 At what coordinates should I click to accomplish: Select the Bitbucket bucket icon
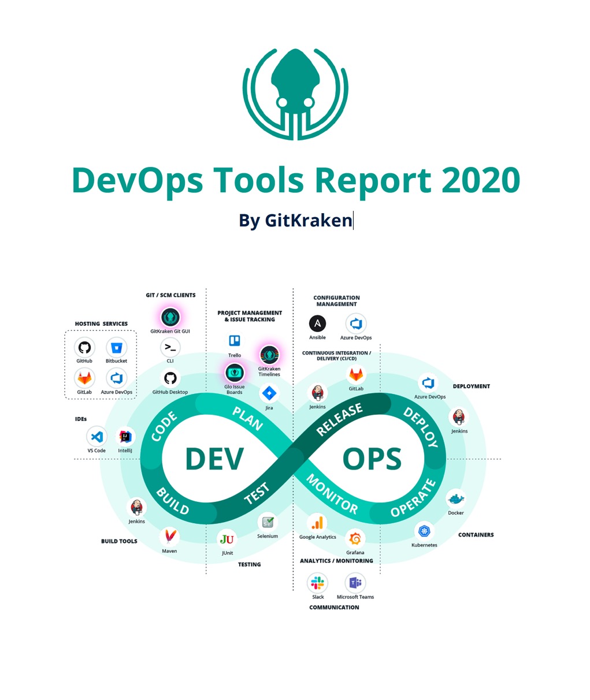[x=116, y=347]
